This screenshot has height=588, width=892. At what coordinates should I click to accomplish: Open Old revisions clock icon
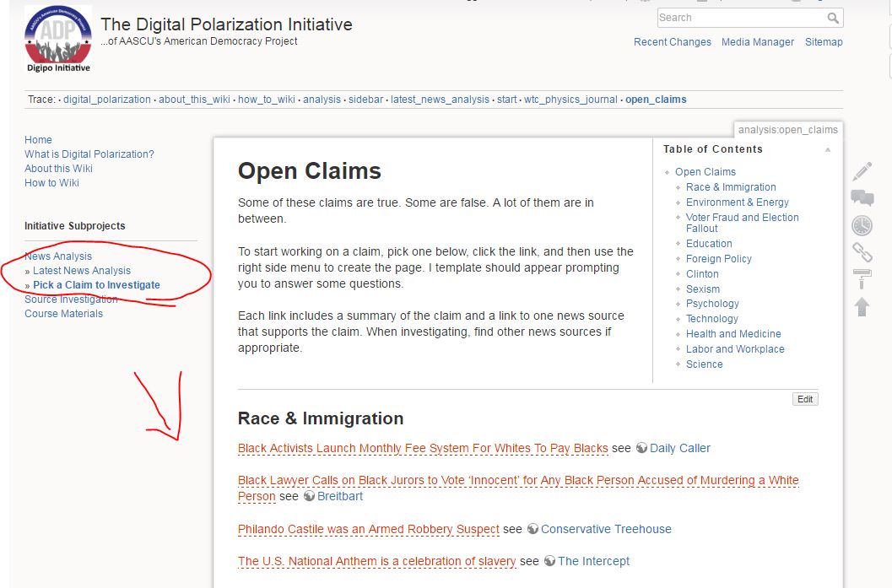[862, 225]
